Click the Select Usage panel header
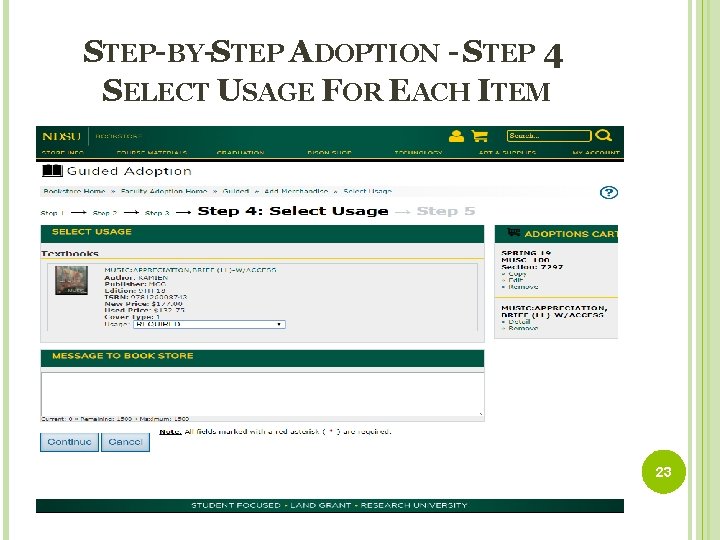Viewport: 720px width, 540px height. click(262, 233)
